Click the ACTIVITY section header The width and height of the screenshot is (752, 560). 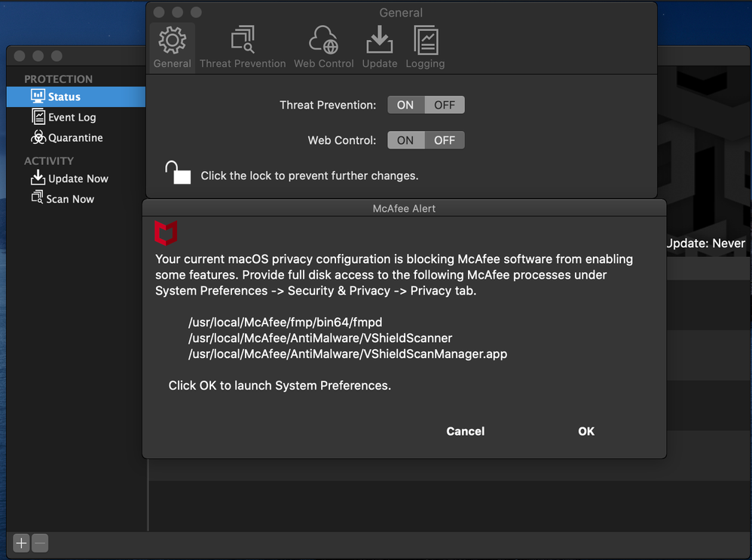[49, 161]
